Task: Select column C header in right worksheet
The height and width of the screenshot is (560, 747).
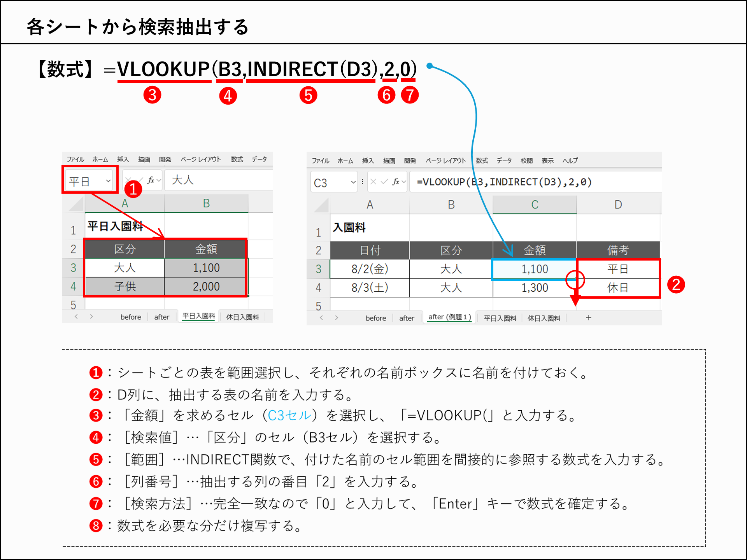Action: 535,205
